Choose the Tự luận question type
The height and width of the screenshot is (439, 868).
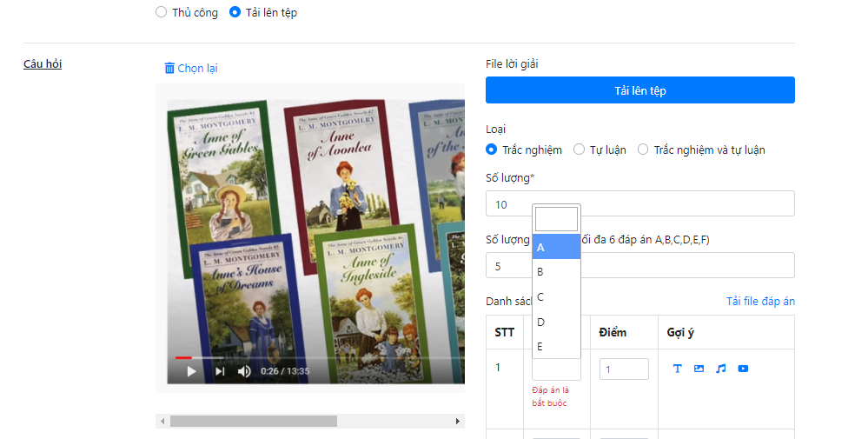(x=579, y=150)
